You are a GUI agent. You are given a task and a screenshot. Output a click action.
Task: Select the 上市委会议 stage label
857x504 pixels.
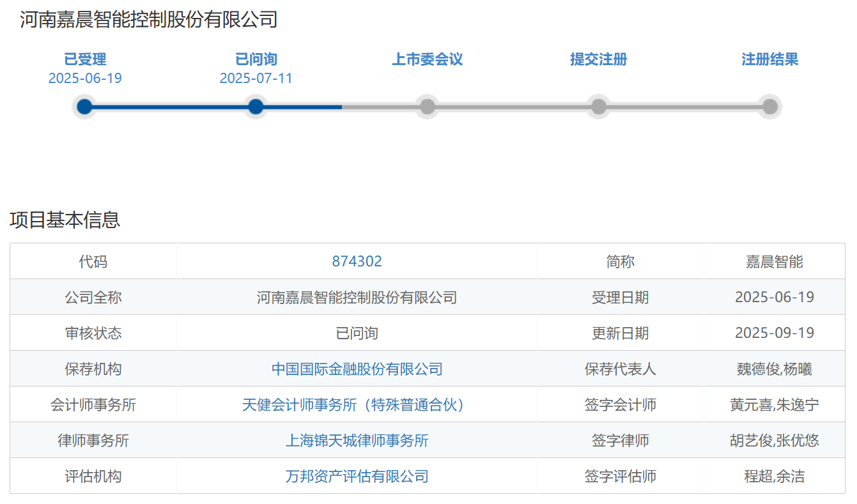tap(428, 60)
